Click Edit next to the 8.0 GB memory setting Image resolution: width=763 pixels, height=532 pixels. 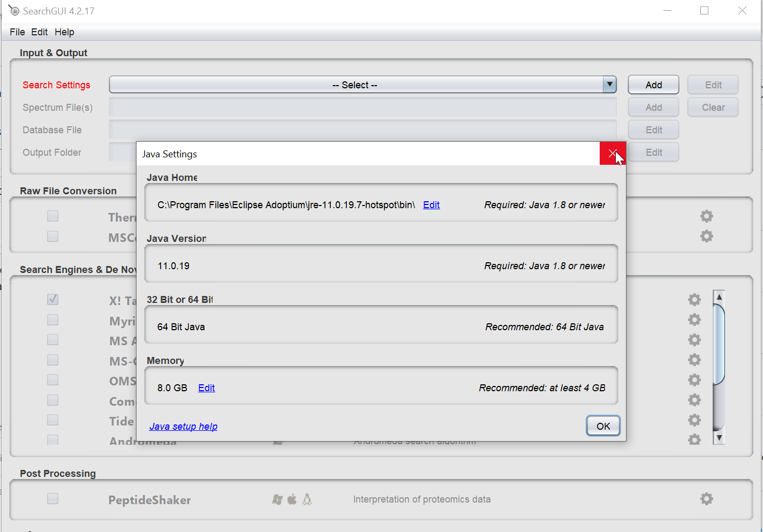pos(207,387)
